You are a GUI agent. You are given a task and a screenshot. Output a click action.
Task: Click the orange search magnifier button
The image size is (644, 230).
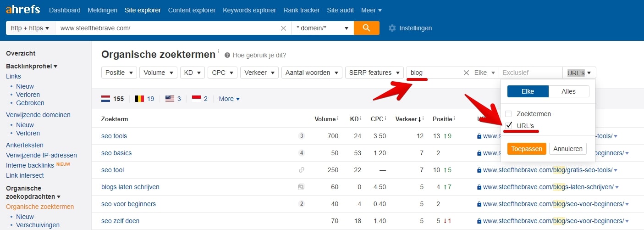(x=367, y=28)
